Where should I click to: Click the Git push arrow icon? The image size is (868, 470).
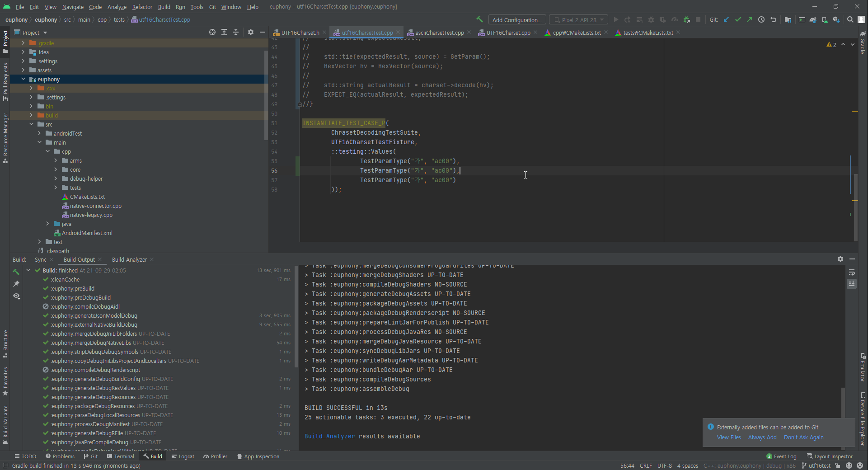[x=750, y=19]
